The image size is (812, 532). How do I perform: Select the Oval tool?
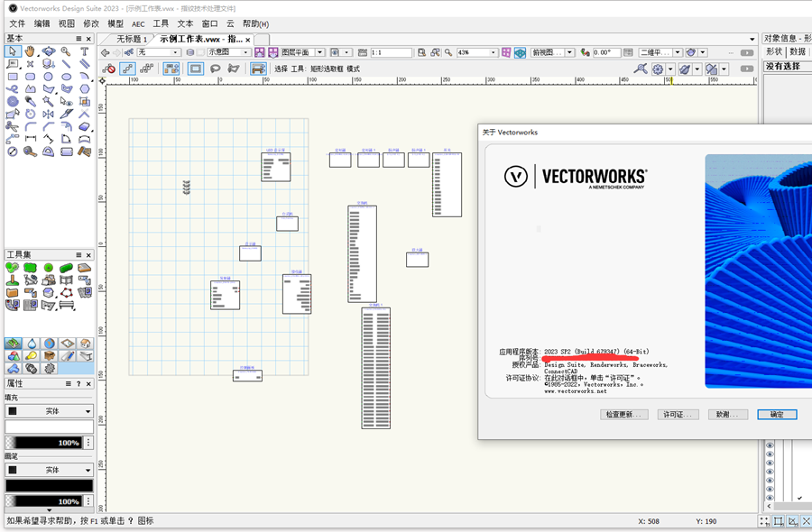point(66,76)
